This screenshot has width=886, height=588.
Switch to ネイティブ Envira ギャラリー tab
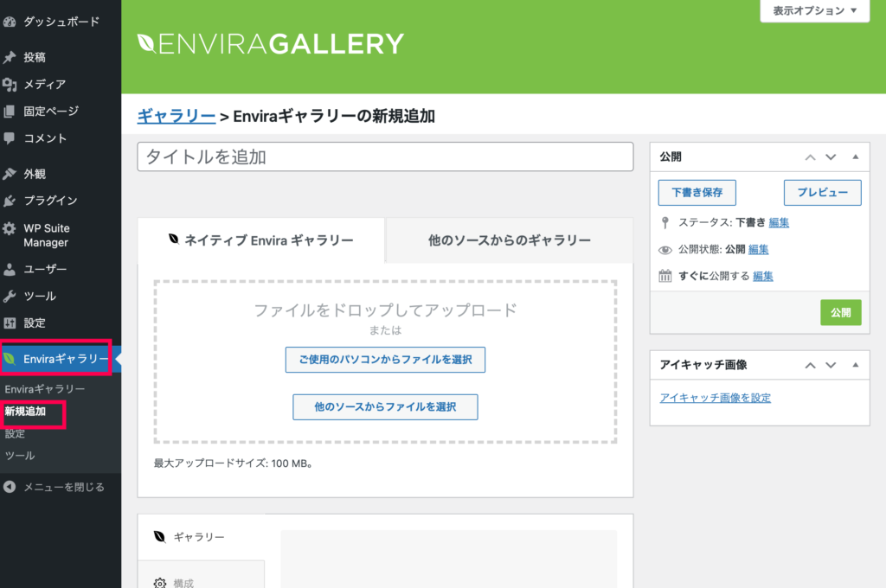[261, 240]
